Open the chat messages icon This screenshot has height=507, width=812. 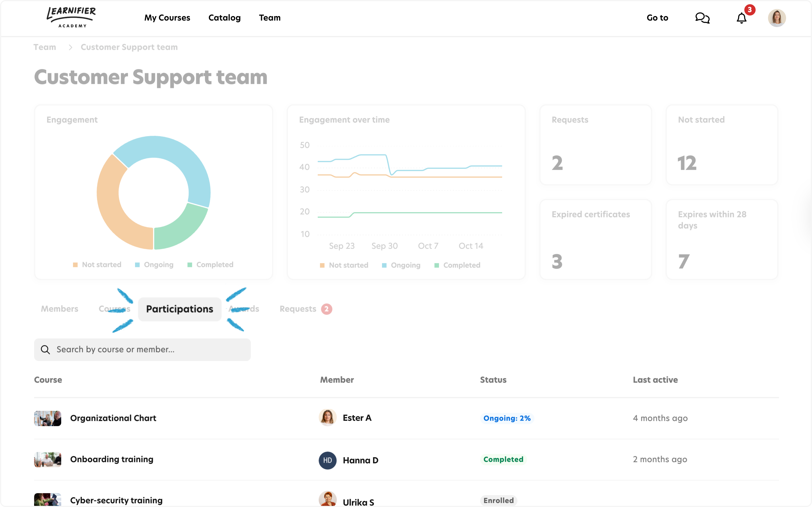tap(702, 18)
